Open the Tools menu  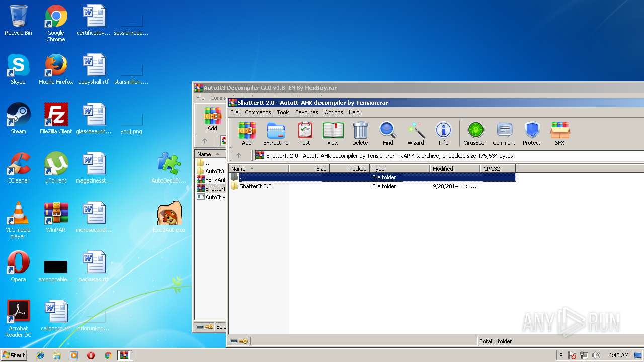(x=283, y=112)
